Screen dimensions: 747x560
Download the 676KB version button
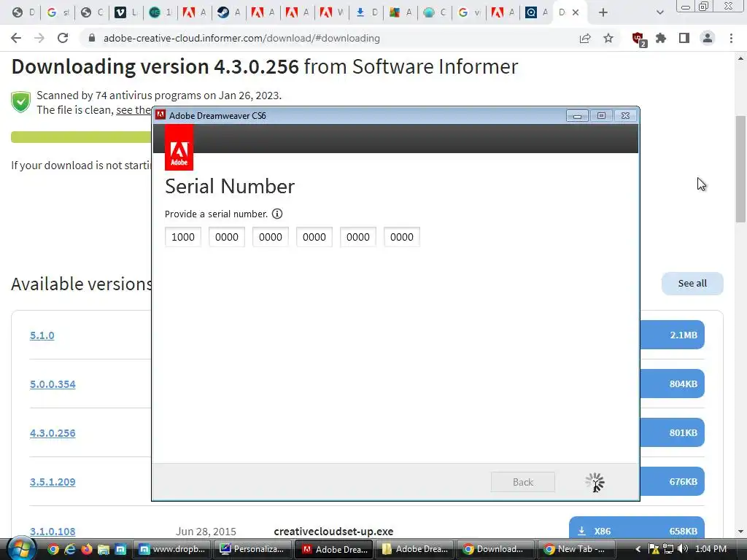tap(672, 481)
